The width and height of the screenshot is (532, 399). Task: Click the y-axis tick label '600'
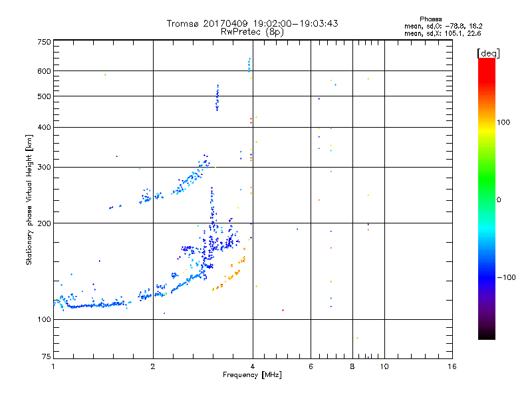click(44, 71)
